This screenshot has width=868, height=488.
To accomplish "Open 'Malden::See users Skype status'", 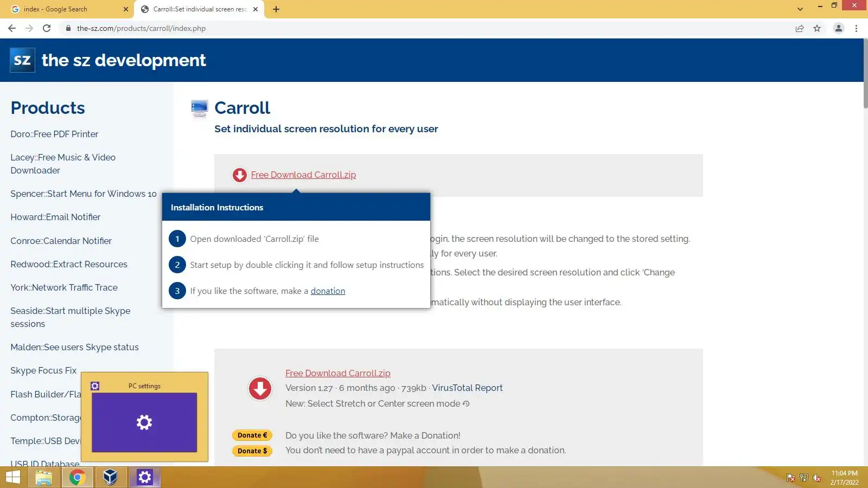I will pyautogui.click(x=74, y=348).
